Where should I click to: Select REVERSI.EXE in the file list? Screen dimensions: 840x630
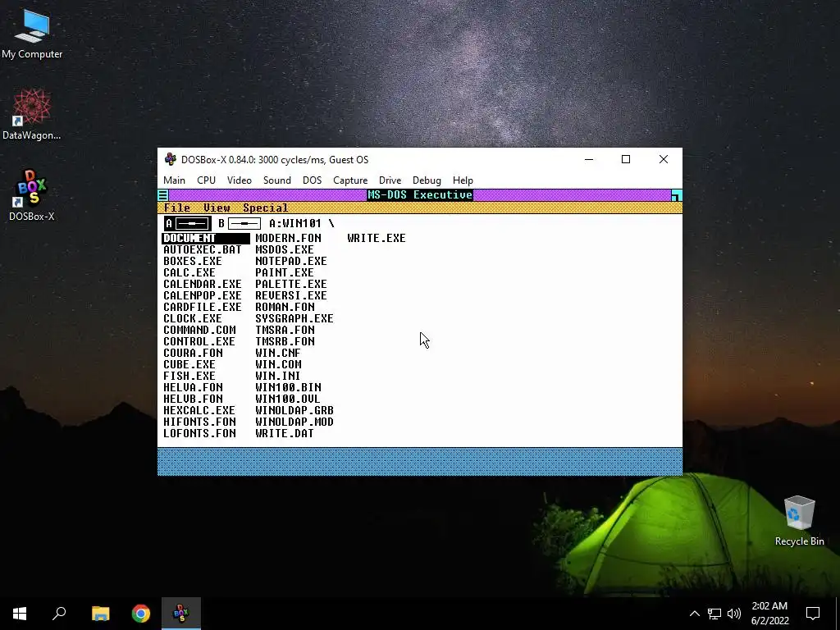click(291, 295)
